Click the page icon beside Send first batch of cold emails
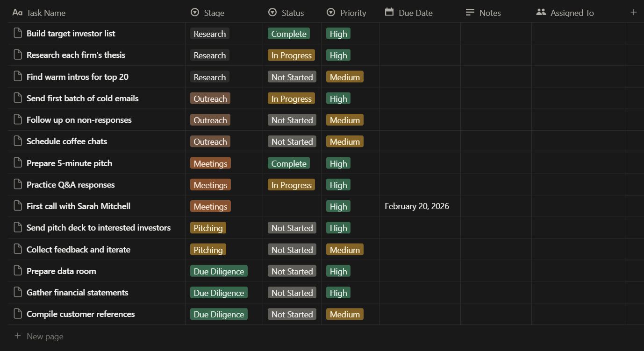 click(18, 98)
